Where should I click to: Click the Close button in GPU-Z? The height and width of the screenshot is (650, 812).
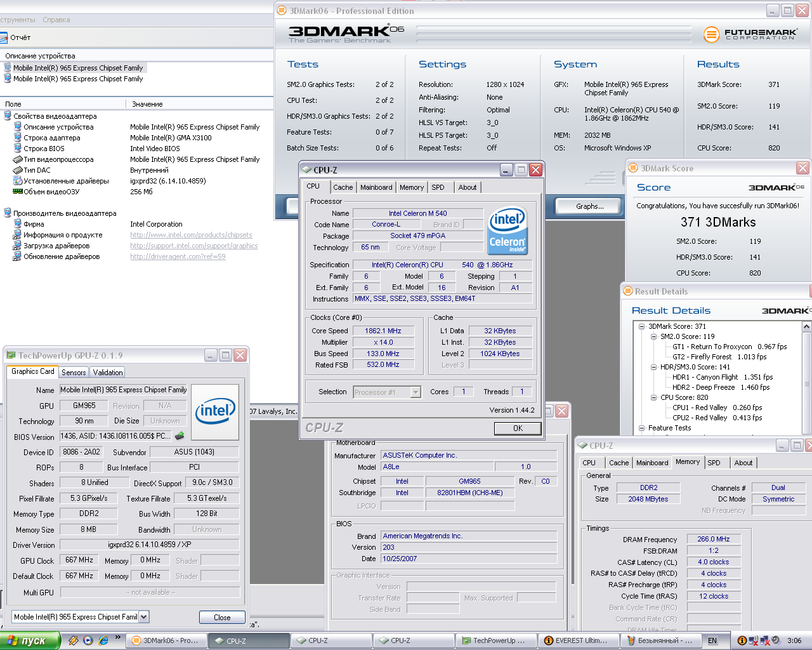point(222,617)
